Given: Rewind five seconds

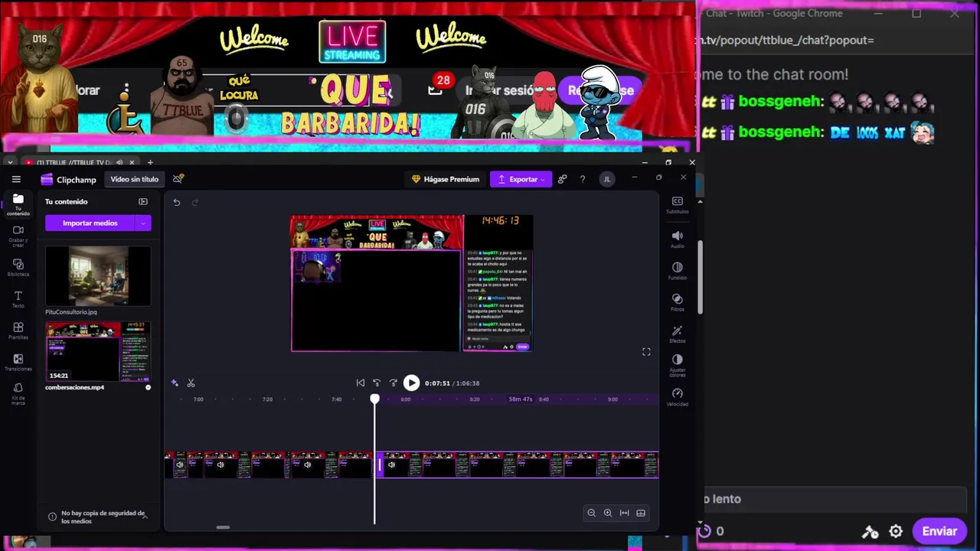Looking at the screenshot, I should coord(377,383).
